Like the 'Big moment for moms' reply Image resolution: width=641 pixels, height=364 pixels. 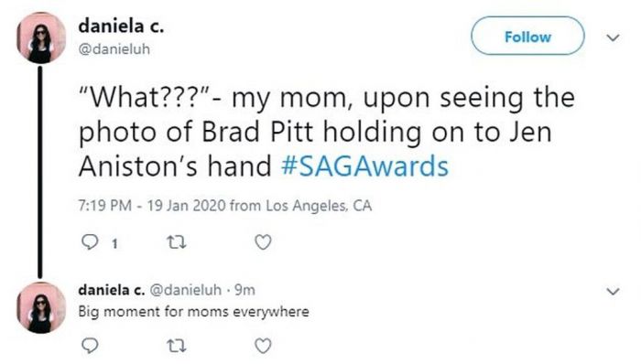[x=263, y=346]
